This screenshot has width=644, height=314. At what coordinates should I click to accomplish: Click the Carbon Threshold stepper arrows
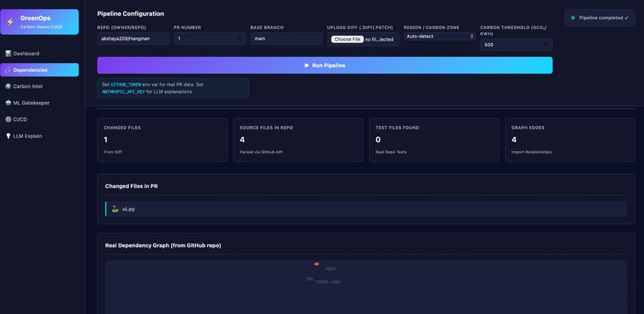point(547,45)
